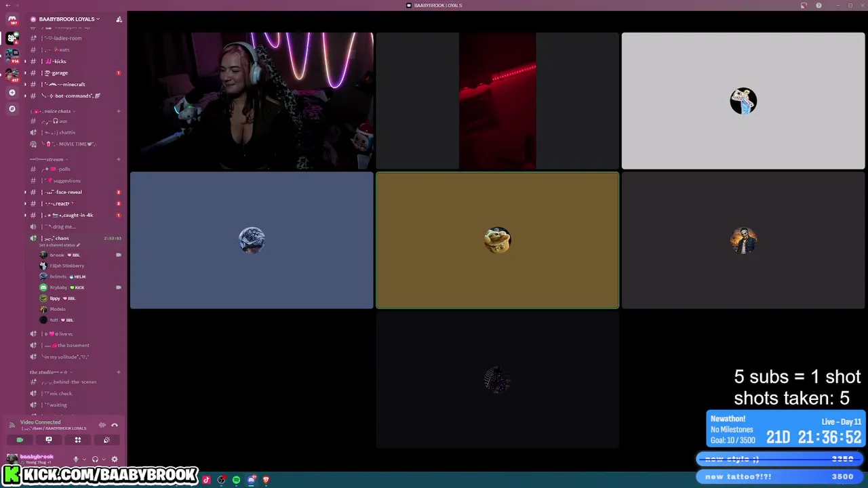The height and width of the screenshot is (488, 868).
Task: Click video camera icon on Krybaby's row
Action: tap(119, 287)
